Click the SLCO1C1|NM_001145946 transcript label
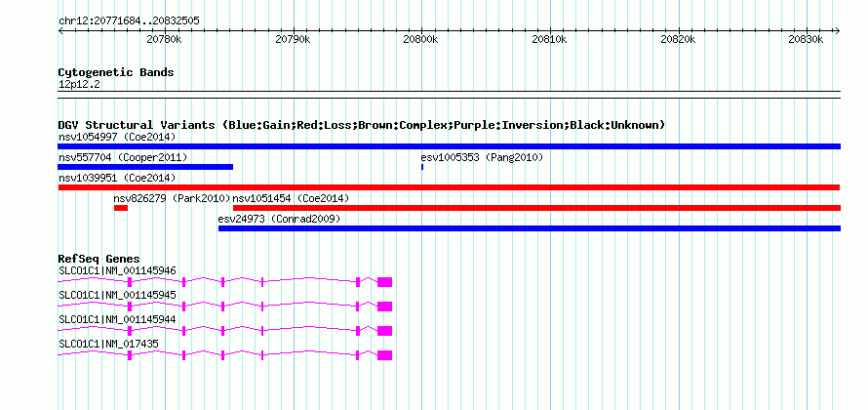This screenshot has height=410, width=868. [117, 271]
